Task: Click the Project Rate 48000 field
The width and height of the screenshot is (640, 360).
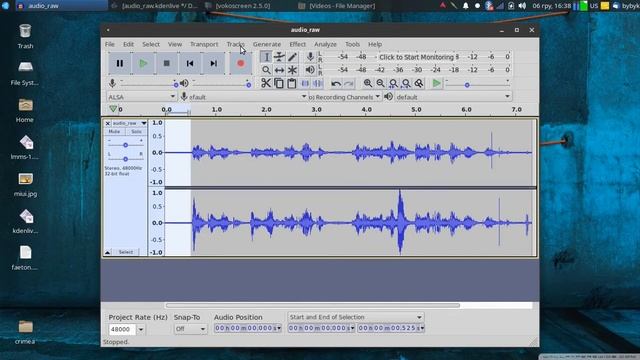Action: (122, 329)
